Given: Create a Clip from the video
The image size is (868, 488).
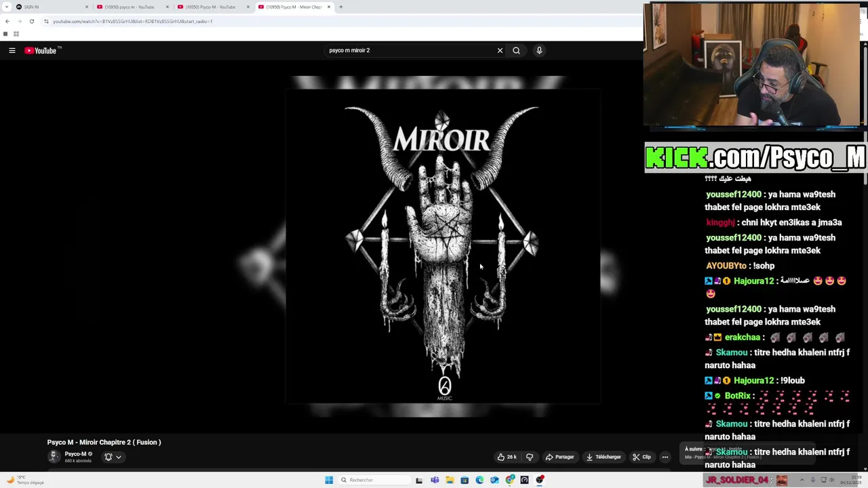Looking at the screenshot, I should pyautogui.click(x=642, y=457).
